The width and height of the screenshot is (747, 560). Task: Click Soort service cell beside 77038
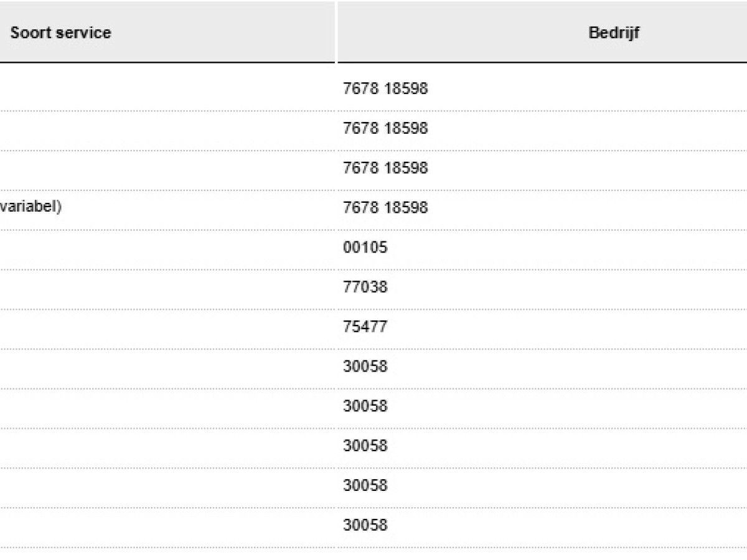coord(168,287)
